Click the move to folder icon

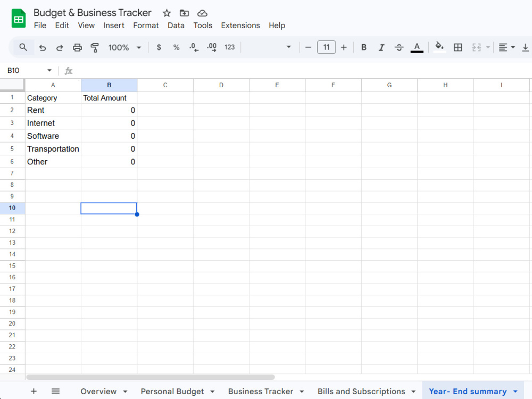(184, 13)
